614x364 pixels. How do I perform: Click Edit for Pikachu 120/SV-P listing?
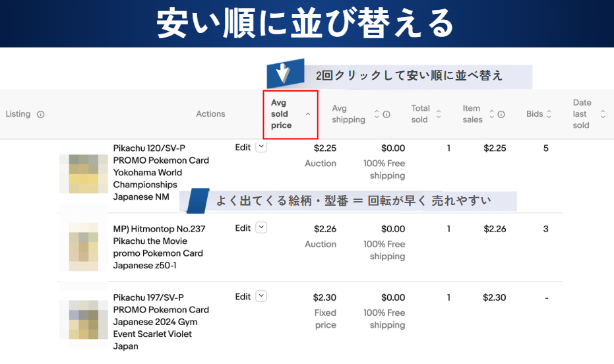coord(243,148)
